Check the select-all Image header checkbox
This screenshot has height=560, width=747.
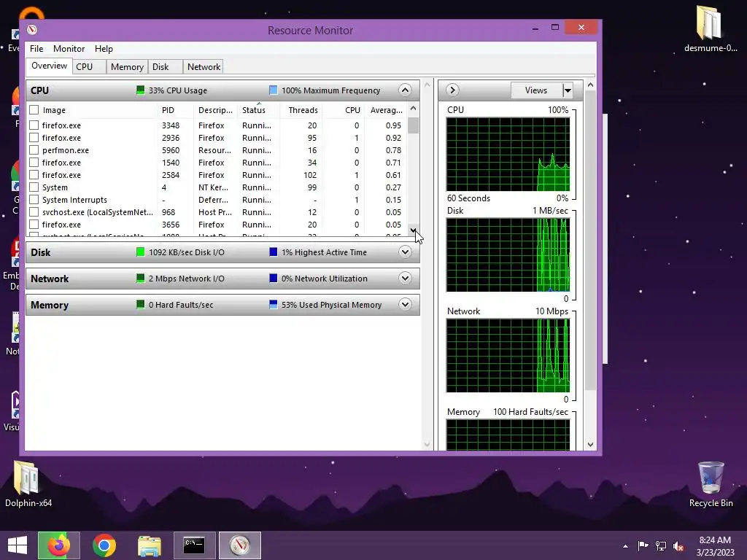pyautogui.click(x=34, y=110)
